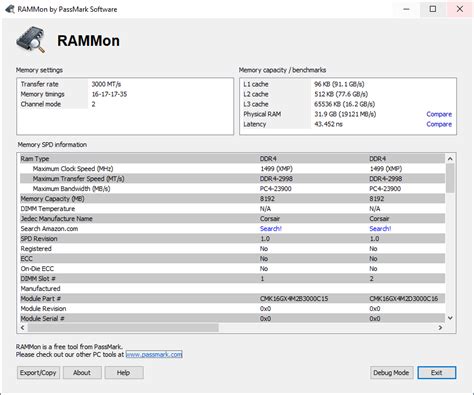This screenshot has height=395, width=474.
Task: Select the Transfer rate row
Action: pyautogui.click(x=125, y=84)
